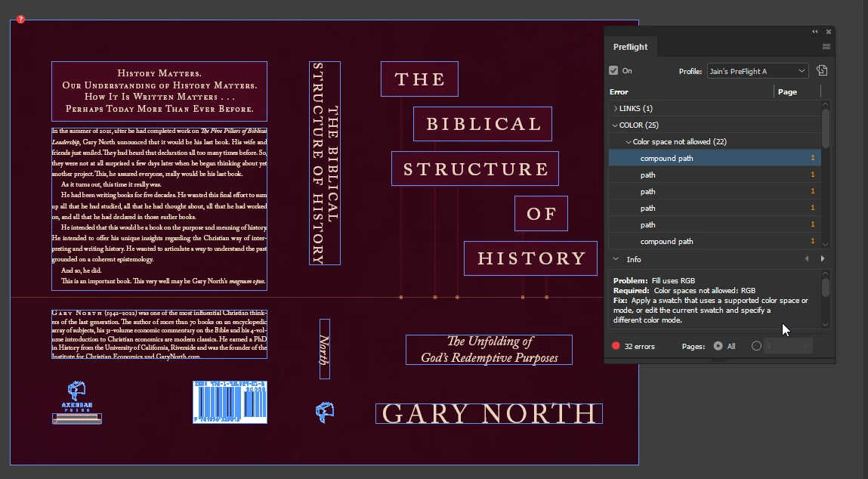The image size is (868, 479).
Task: Select the page range radio button
Action: coord(756,345)
